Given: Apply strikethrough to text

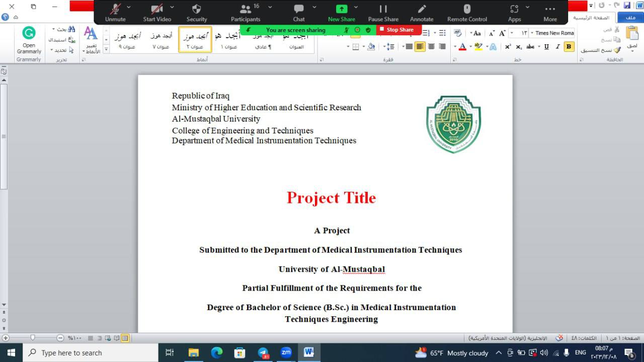Looking at the screenshot, I should coord(530,47).
